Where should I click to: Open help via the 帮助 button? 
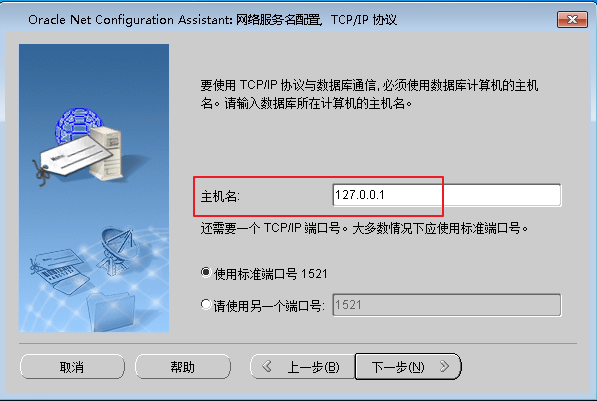pyautogui.click(x=183, y=367)
